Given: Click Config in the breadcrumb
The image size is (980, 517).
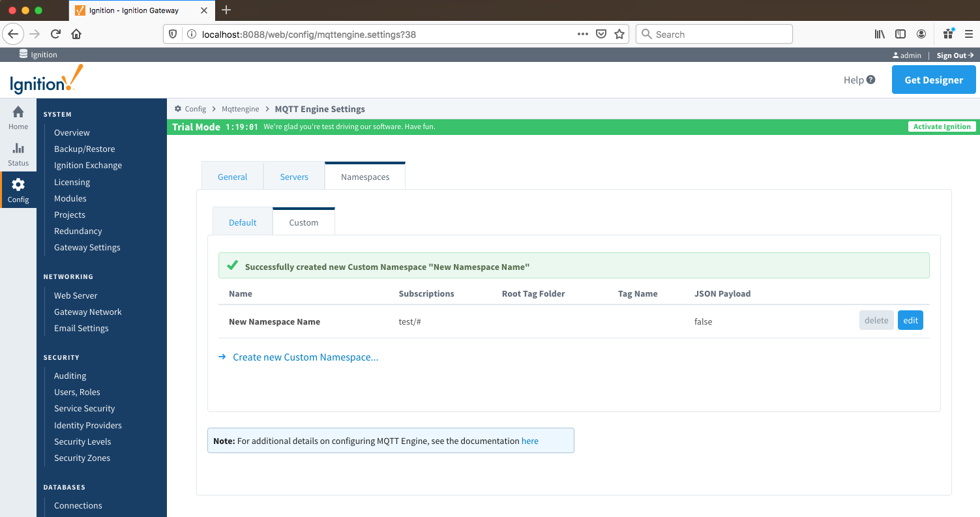Looking at the screenshot, I should point(196,109).
